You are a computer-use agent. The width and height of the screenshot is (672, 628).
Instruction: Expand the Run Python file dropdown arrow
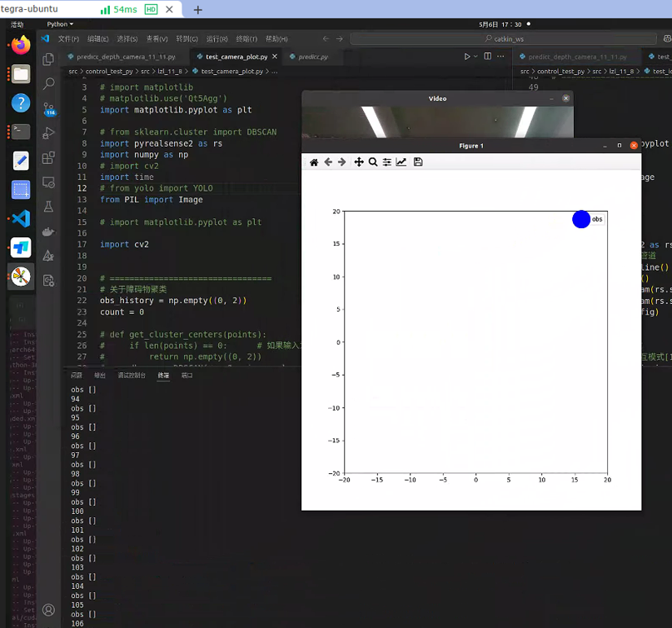coord(476,57)
